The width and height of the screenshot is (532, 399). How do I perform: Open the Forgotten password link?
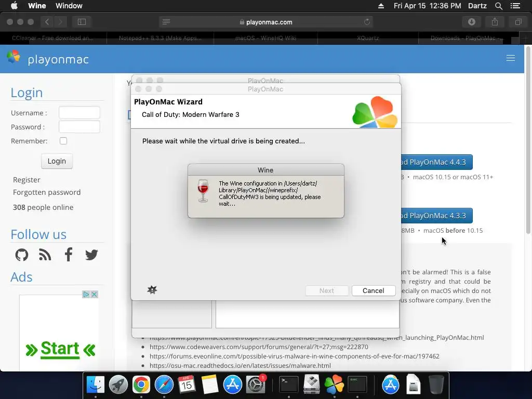(47, 192)
